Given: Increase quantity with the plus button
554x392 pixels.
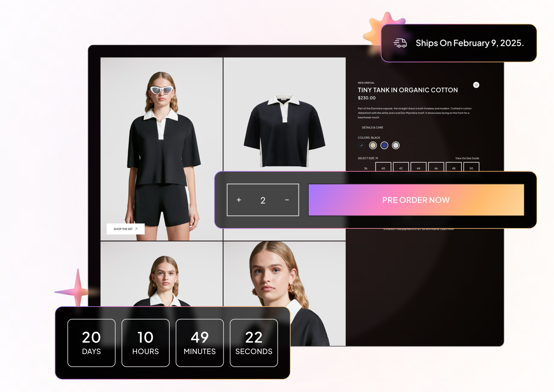Looking at the screenshot, I should [239, 200].
